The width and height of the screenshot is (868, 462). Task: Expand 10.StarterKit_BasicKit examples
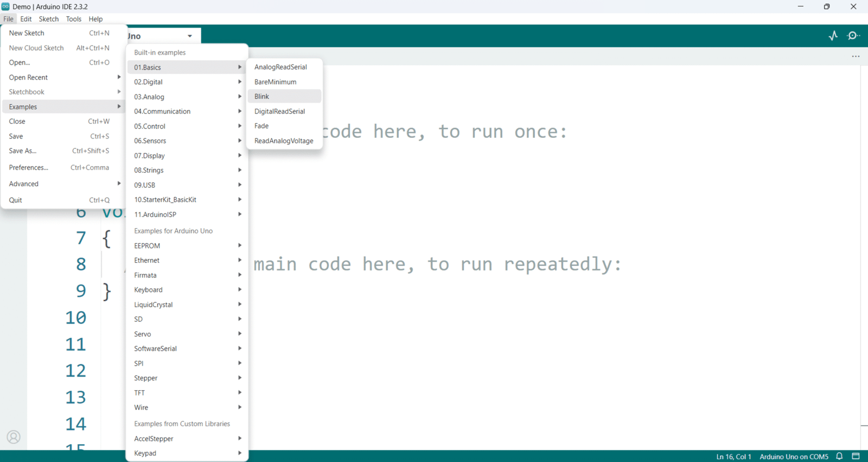(187, 199)
